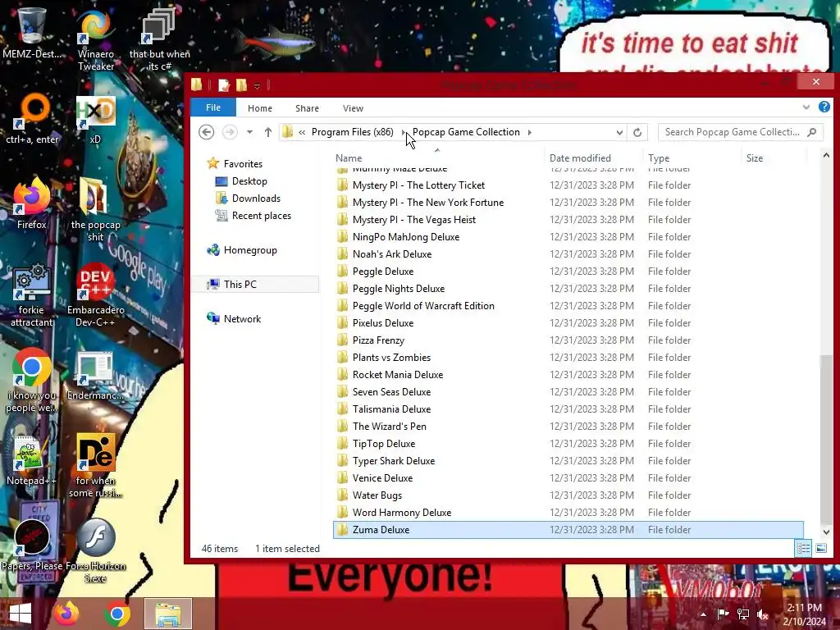Open recent locations dropdown arrow

pyautogui.click(x=249, y=132)
